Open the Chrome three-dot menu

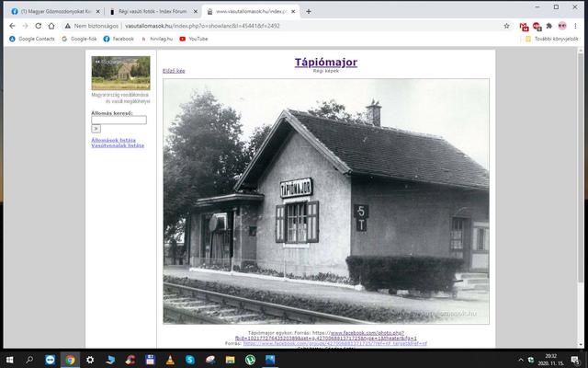(x=575, y=26)
